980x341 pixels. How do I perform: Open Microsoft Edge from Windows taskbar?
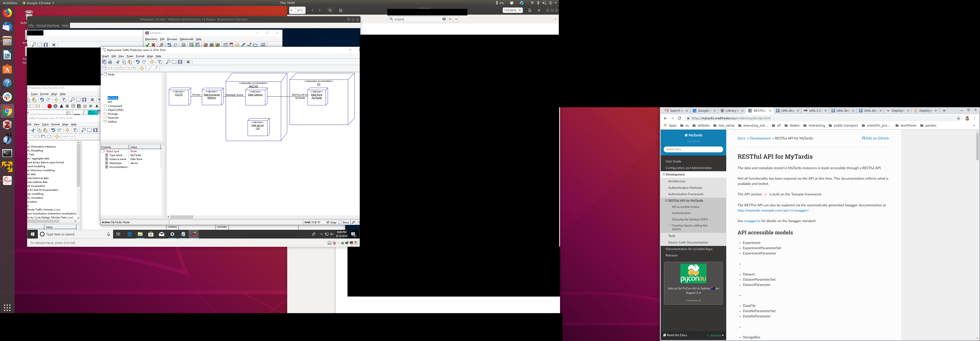[130, 234]
